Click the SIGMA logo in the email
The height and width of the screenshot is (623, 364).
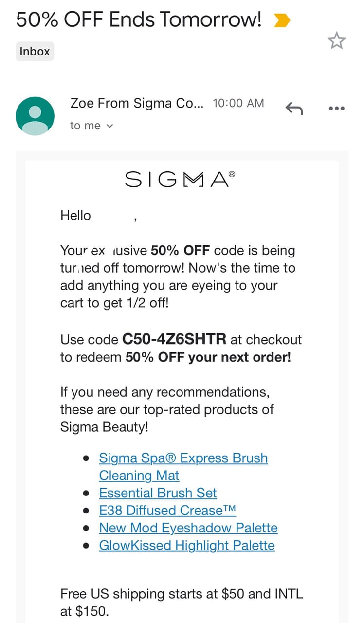181,179
